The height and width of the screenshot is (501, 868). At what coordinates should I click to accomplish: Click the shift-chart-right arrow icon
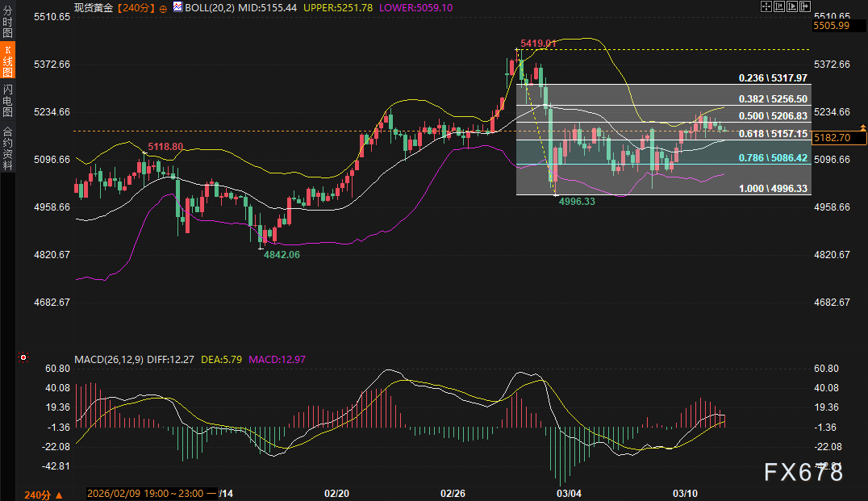tap(805, 6)
